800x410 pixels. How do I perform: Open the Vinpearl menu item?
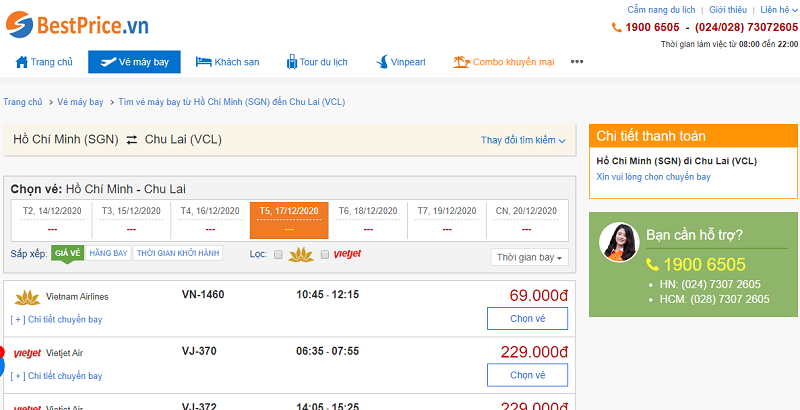point(401,62)
